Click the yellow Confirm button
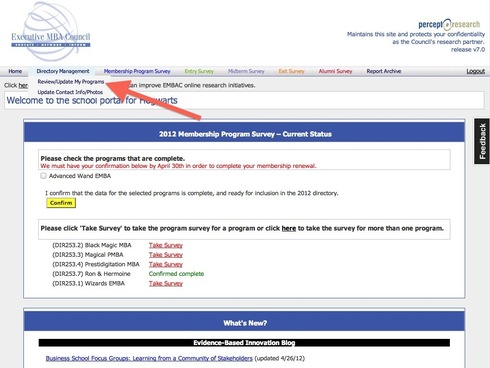The height and width of the screenshot is (368, 490). [61, 203]
